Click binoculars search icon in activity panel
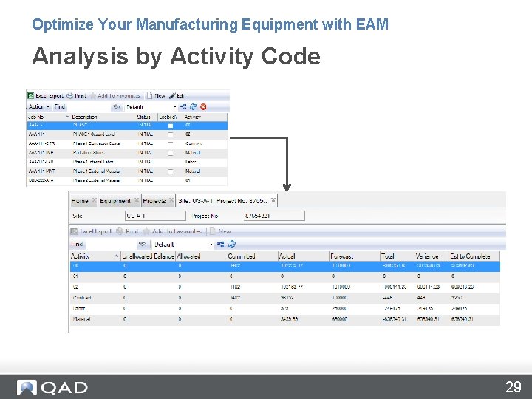 click(x=143, y=245)
